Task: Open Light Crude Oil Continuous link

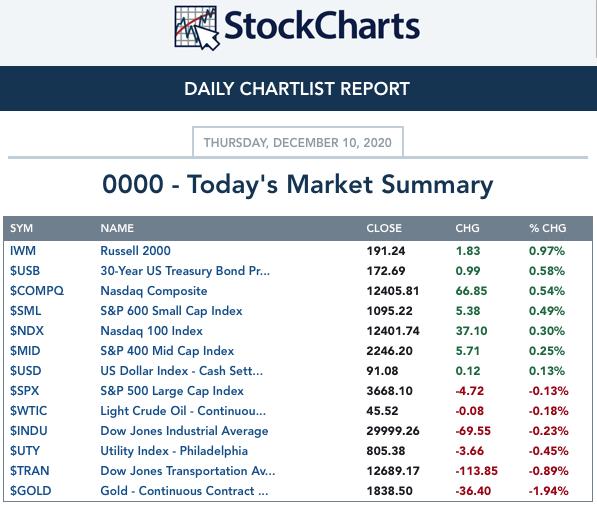Action: click(183, 411)
